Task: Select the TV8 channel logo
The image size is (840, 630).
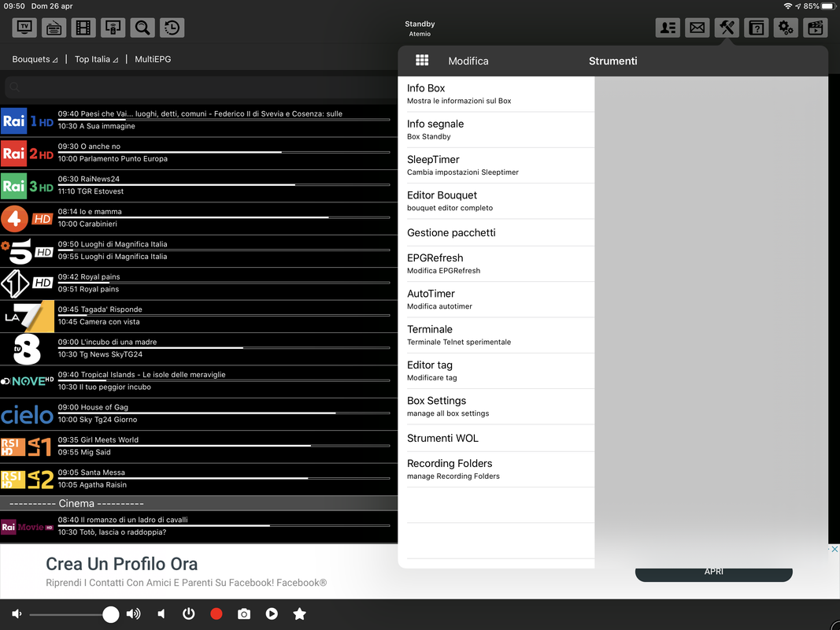Action: click(x=28, y=350)
